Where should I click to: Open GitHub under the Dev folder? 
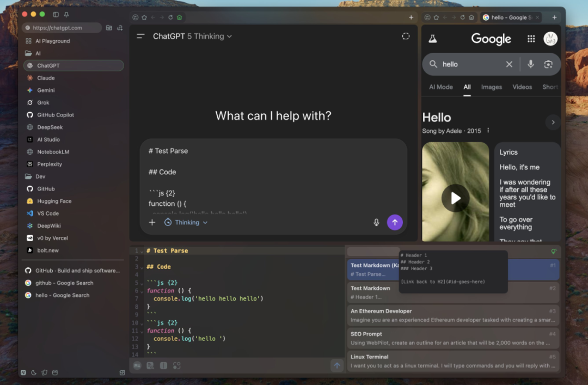pyautogui.click(x=73, y=189)
